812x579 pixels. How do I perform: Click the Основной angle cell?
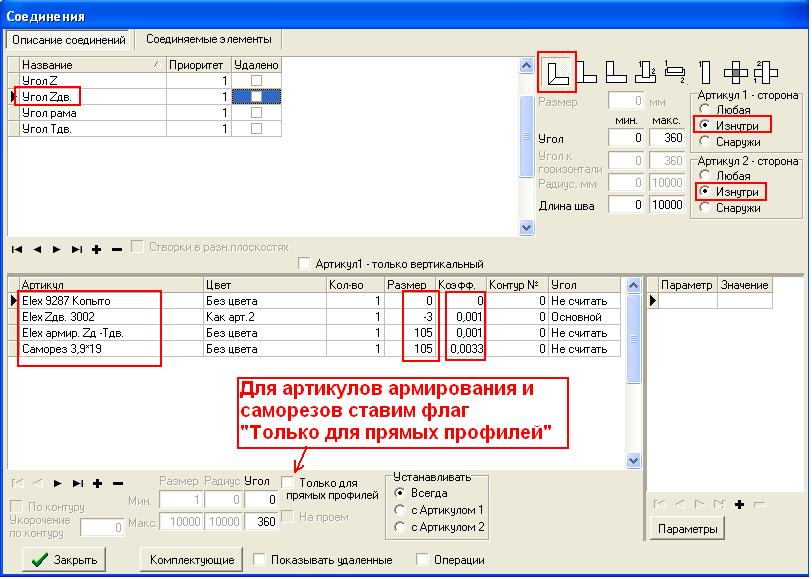coord(584,317)
